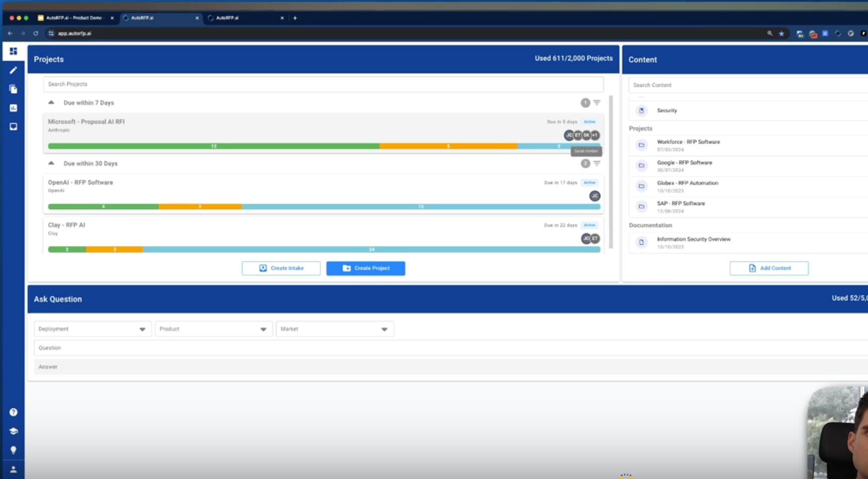The image size is (868, 479).
Task: Click the browser back arrow
Action: (x=10, y=33)
